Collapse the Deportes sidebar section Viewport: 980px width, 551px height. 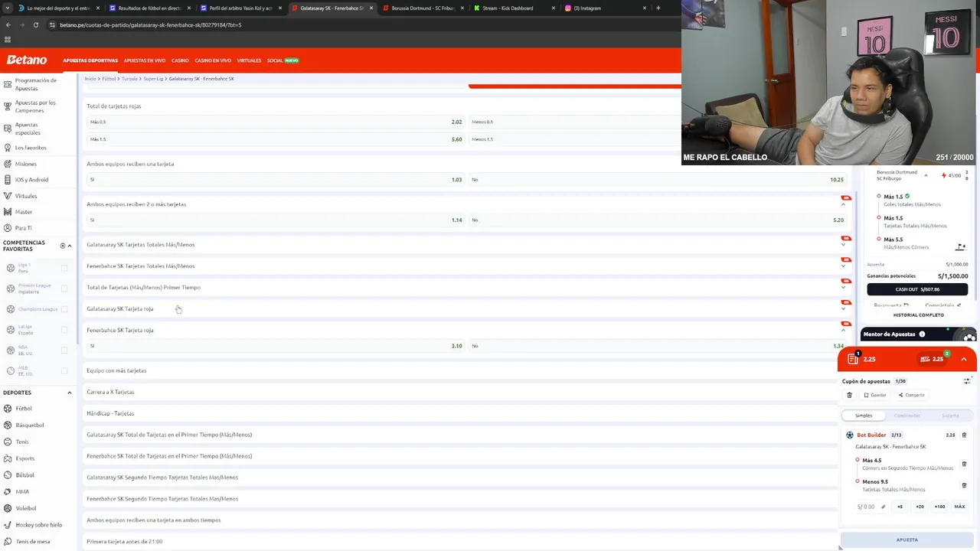pos(70,393)
